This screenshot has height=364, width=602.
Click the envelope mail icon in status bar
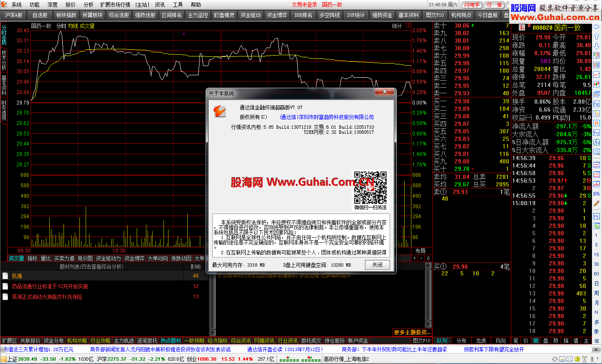pyautogui.click(x=569, y=359)
